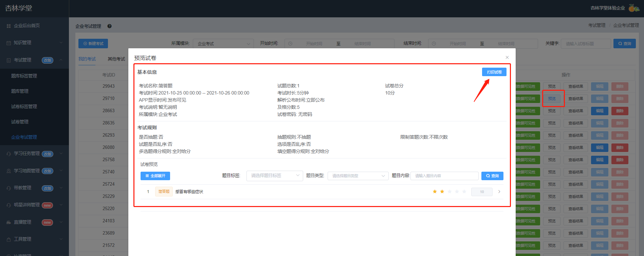Open 题库管理 in the sidebar
The width and height of the screenshot is (644, 256).
(20, 91)
